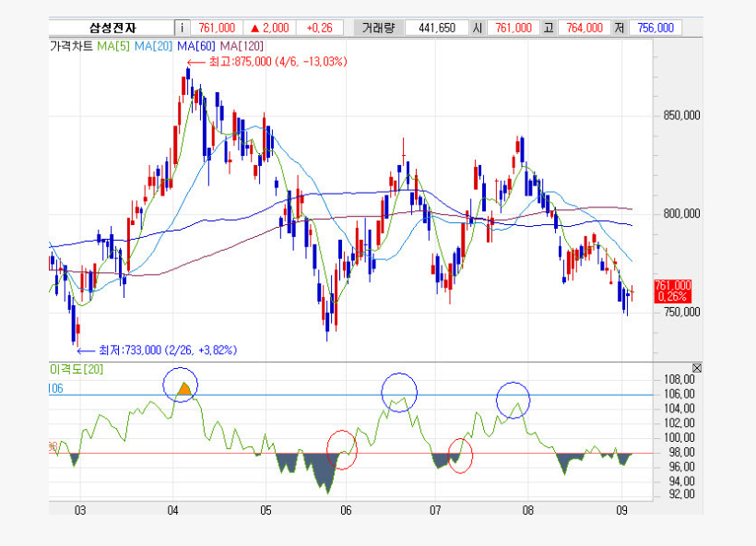756x546 pixels.
Task: Click the 삼성전자 stock name field
Action: click(111, 28)
